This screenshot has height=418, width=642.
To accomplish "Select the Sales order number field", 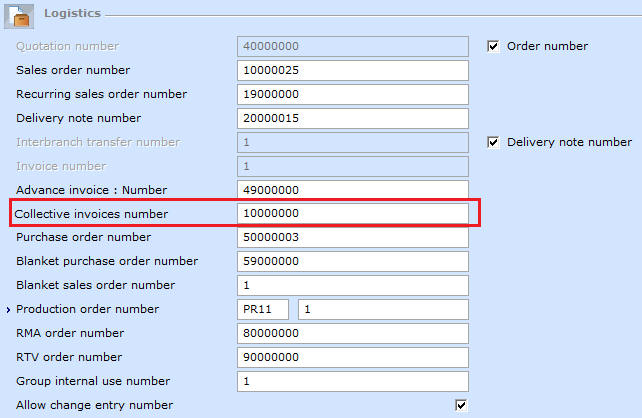I will pyautogui.click(x=353, y=70).
